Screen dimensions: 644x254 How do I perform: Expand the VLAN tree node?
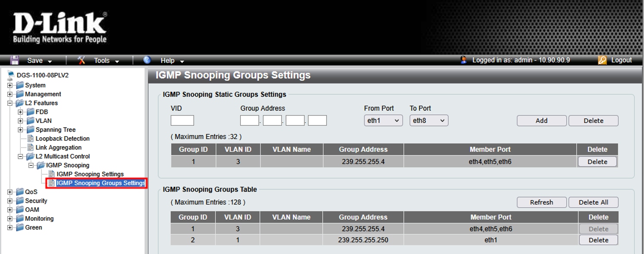point(20,121)
